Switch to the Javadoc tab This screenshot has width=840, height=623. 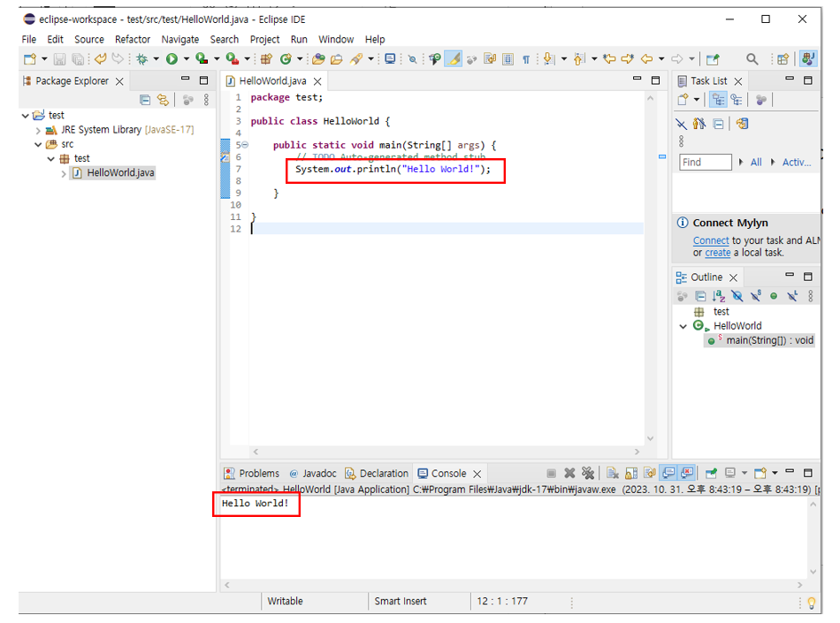click(313, 473)
